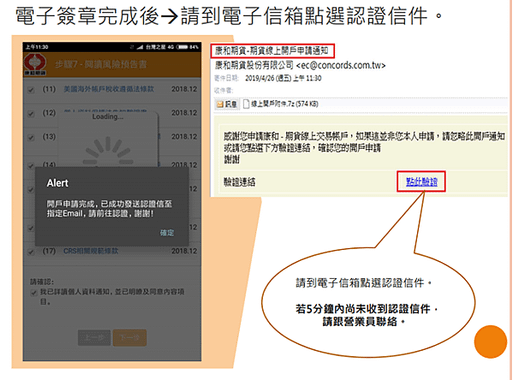This screenshot has width=514, height=380.
Task: Tap the signal strength icon in status bar
Action: [x=140, y=47]
